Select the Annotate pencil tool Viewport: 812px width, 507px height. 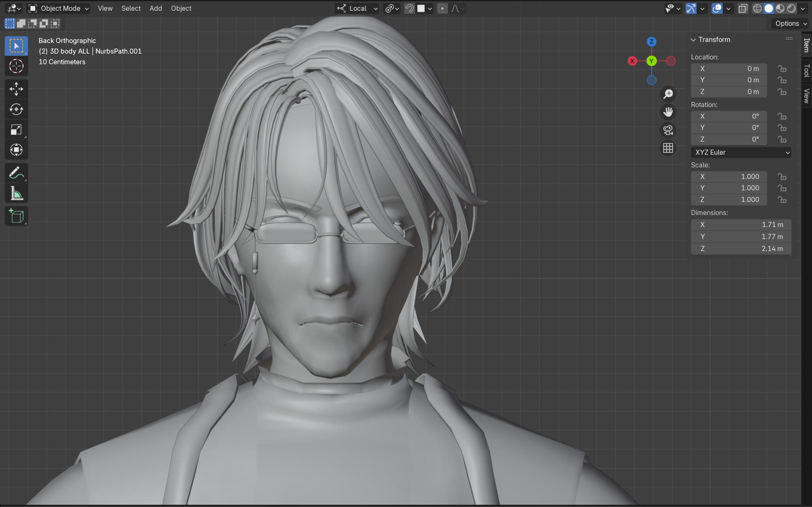click(16, 173)
